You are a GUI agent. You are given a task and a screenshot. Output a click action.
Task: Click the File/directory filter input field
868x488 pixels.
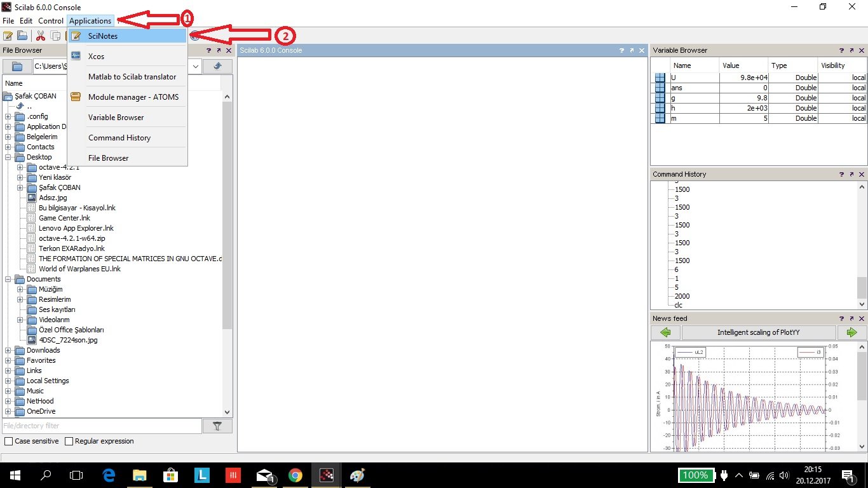[x=102, y=426]
